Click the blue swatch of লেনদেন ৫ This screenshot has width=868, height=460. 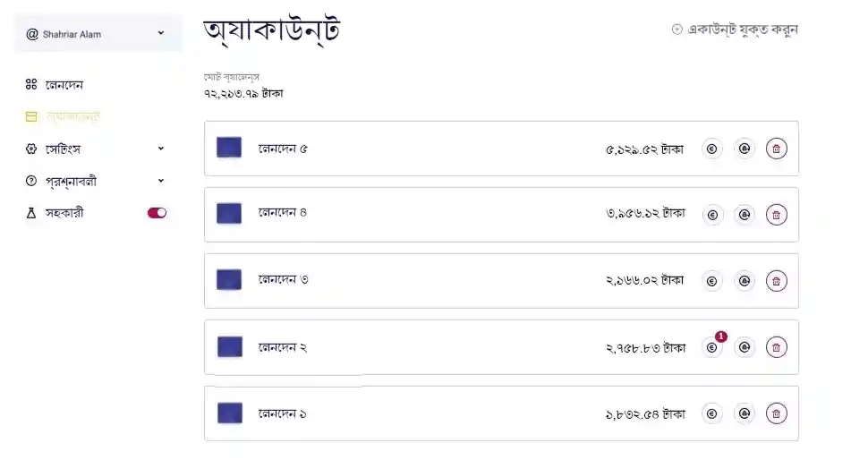(229, 148)
